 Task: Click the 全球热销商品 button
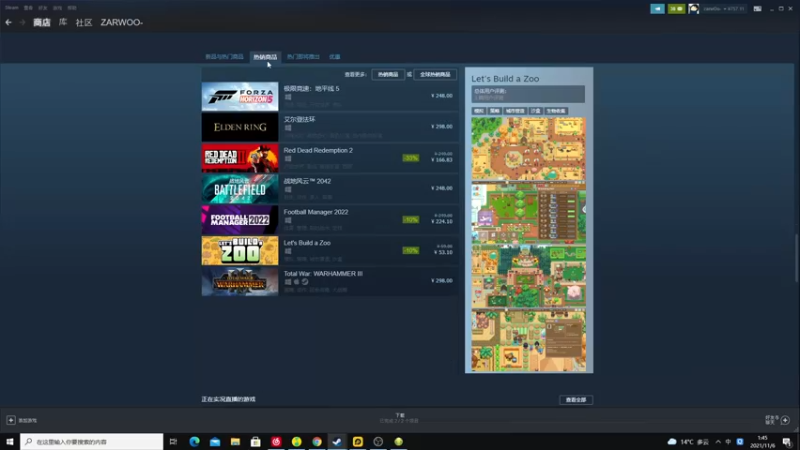coord(435,74)
